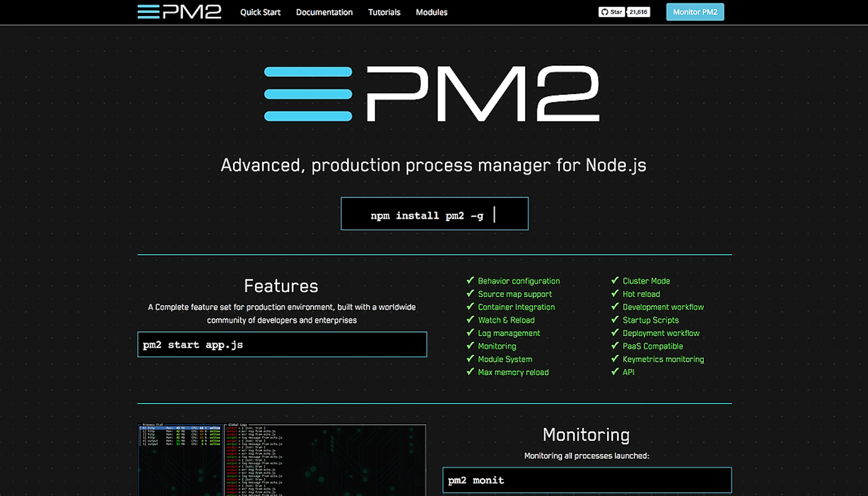
Task: Click the checkmark beside Log management
Action: (x=470, y=333)
